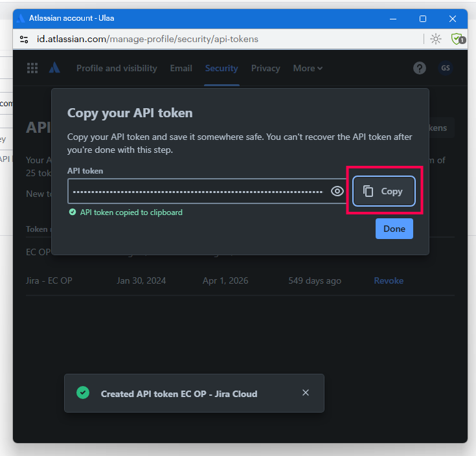The width and height of the screenshot is (476, 456).
Task: Click the Atlassian logo icon
Action: click(54, 68)
